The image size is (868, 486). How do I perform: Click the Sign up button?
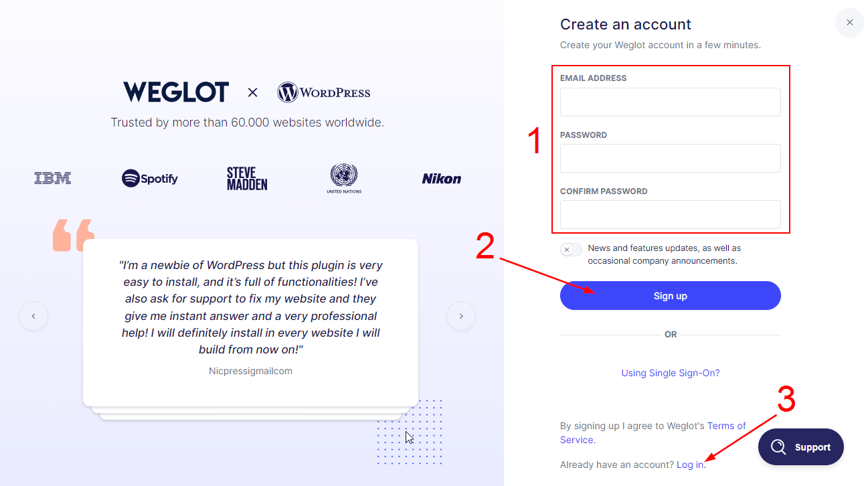coord(670,296)
